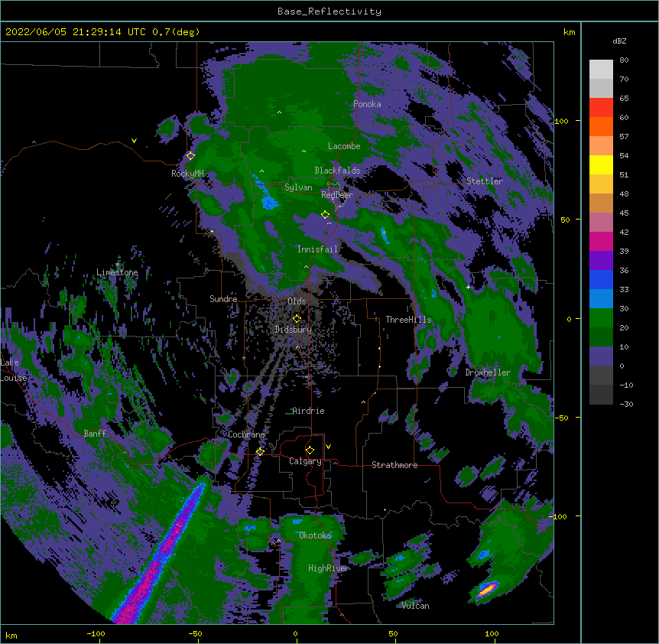This screenshot has width=659, height=644.
Task: Click the Okotoks city label
Action: [315, 535]
